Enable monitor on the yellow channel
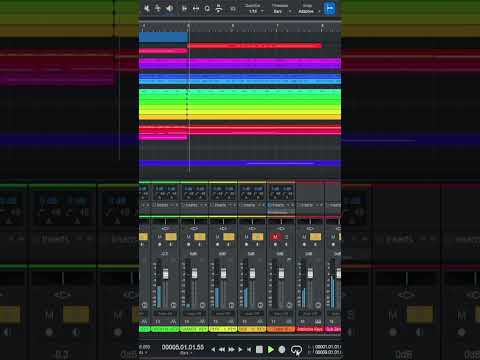 tap(229, 245)
